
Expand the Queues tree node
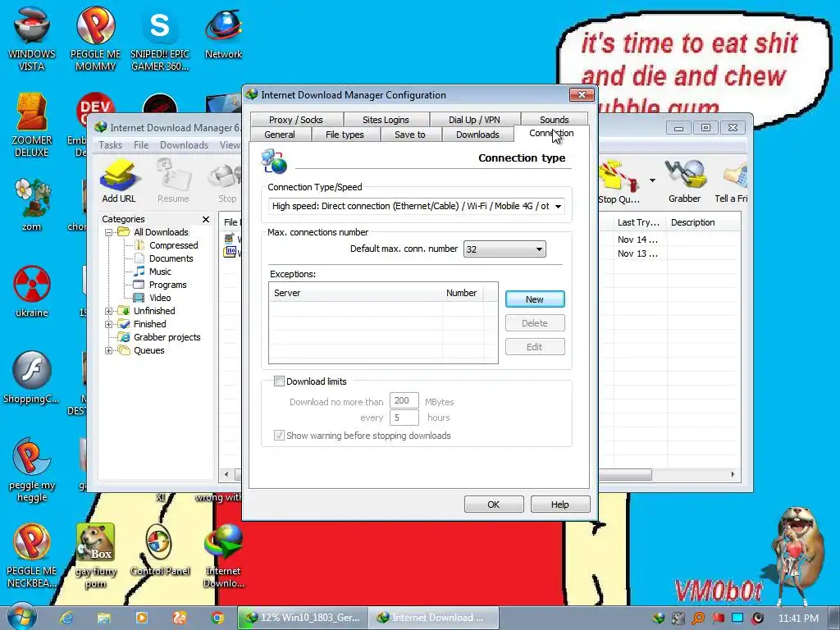[109, 350]
